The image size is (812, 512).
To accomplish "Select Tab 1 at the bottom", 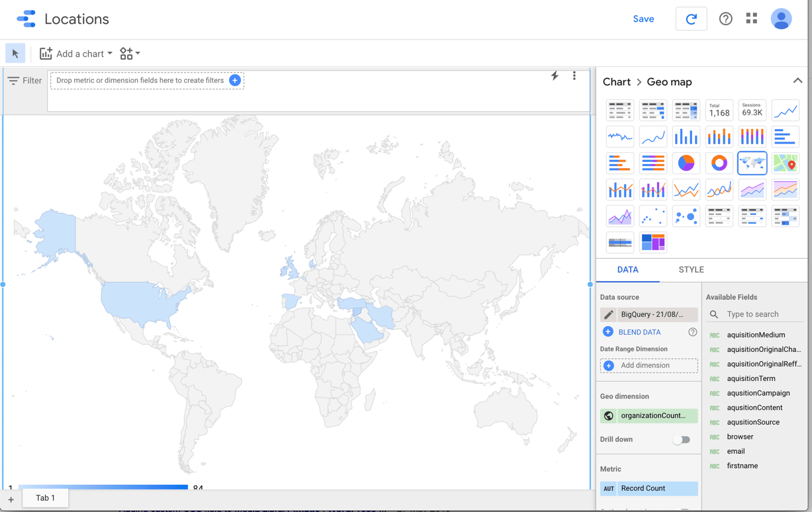I will point(45,497).
